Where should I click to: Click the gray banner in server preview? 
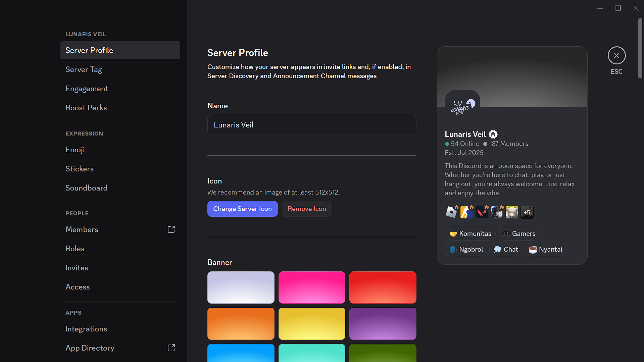click(512, 77)
